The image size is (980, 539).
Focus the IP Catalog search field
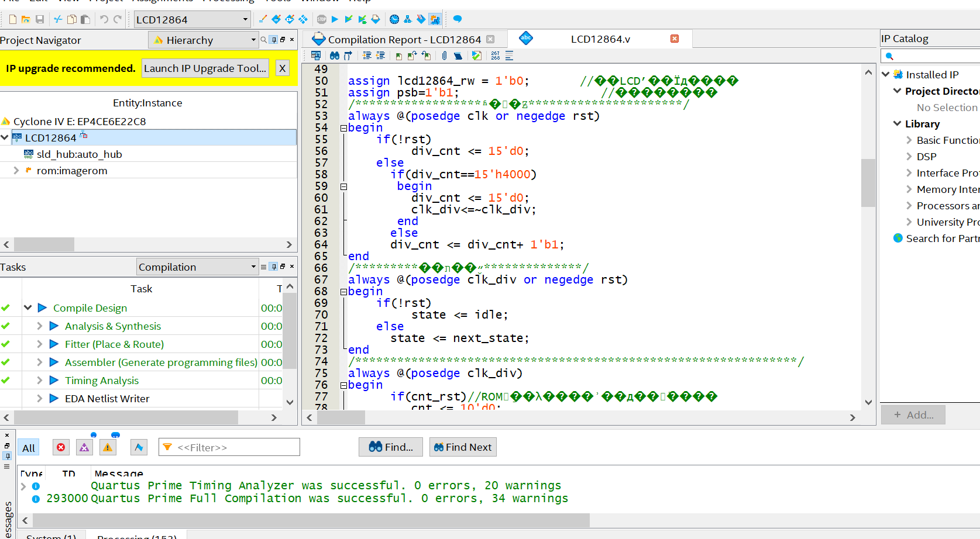click(x=930, y=56)
